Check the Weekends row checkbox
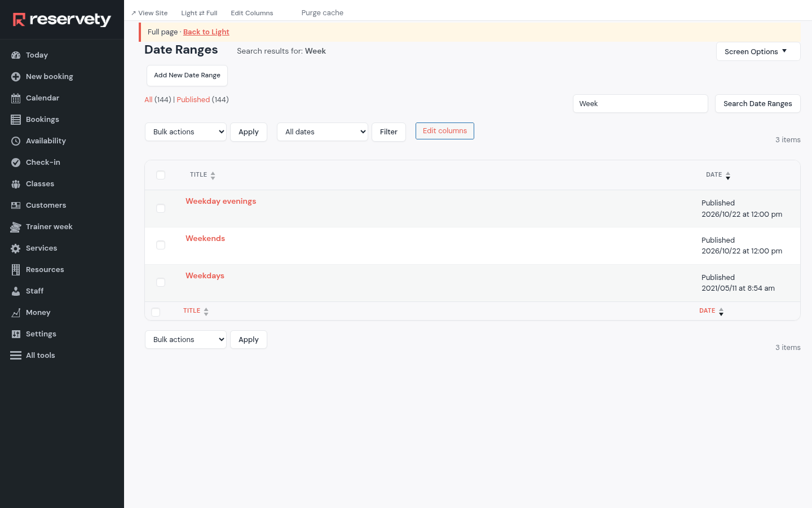Viewport: 812px width, 508px height. (x=161, y=245)
